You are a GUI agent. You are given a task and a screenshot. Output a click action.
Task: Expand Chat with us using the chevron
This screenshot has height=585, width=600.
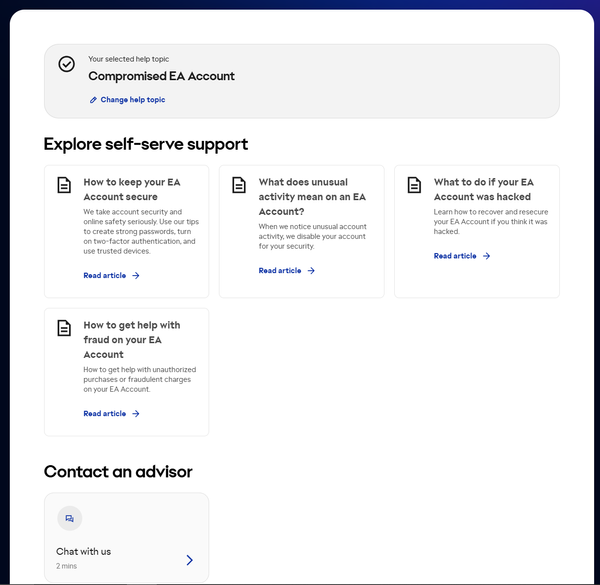(189, 560)
